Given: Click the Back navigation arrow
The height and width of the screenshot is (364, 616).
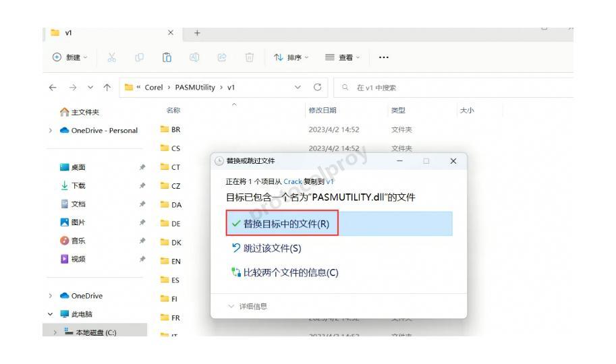Looking at the screenshot, I should [53, 88].
